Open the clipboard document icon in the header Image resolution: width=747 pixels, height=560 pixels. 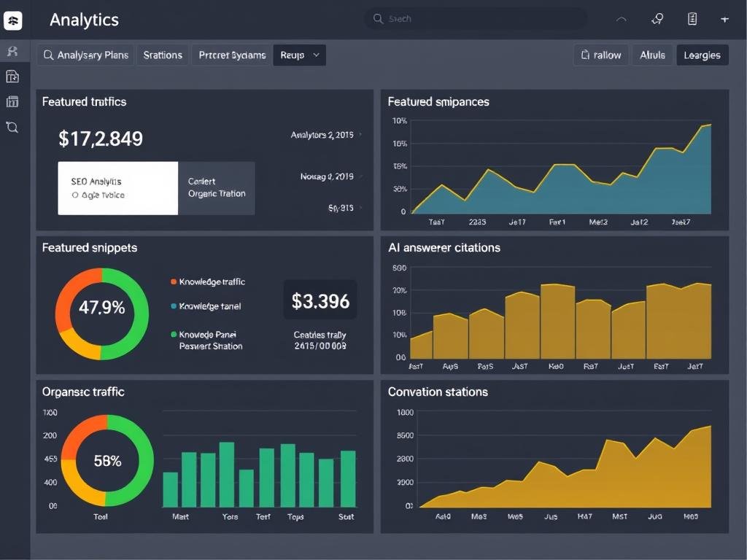[692, 20]
